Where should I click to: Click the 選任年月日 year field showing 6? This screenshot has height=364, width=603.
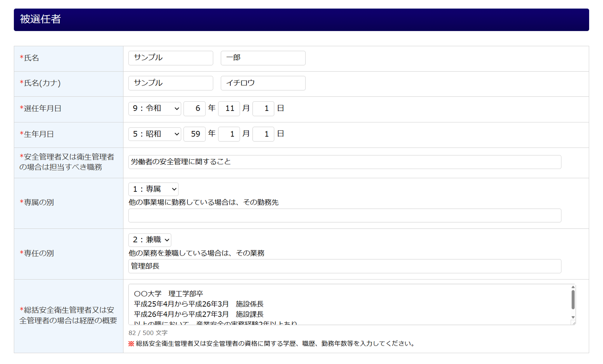[194, 108]
